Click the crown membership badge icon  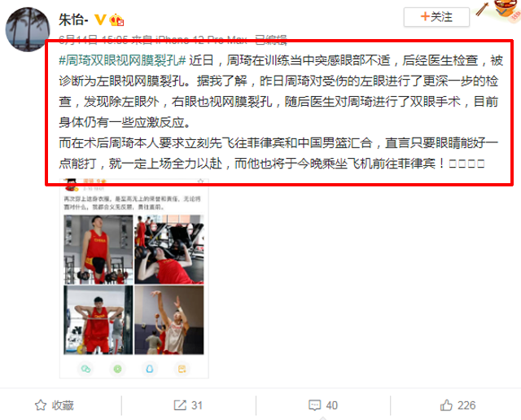click(116, 20)
